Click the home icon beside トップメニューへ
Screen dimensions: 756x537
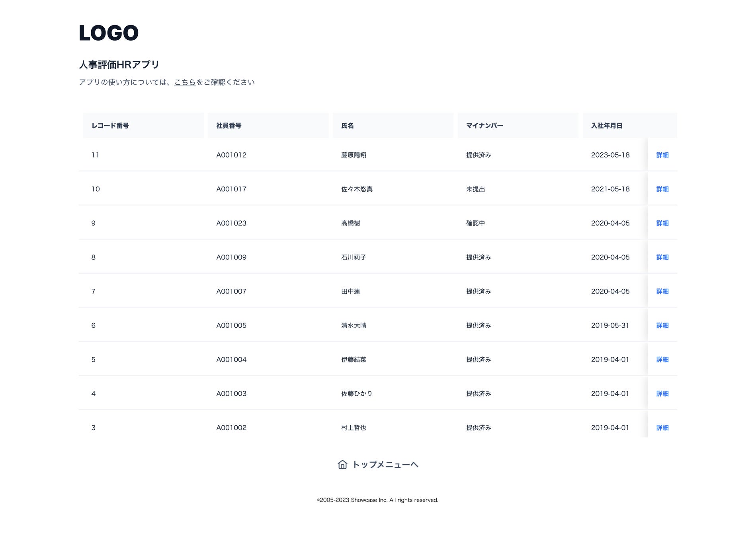pos(342,465)
